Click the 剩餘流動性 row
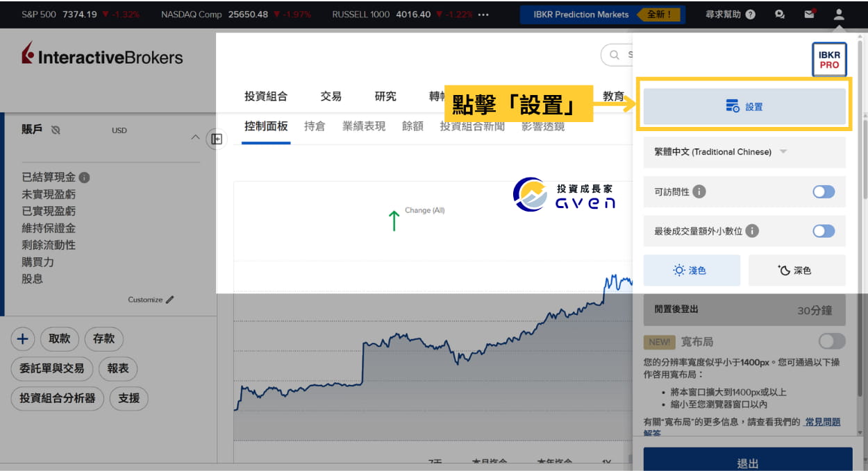 coord(49,245)
